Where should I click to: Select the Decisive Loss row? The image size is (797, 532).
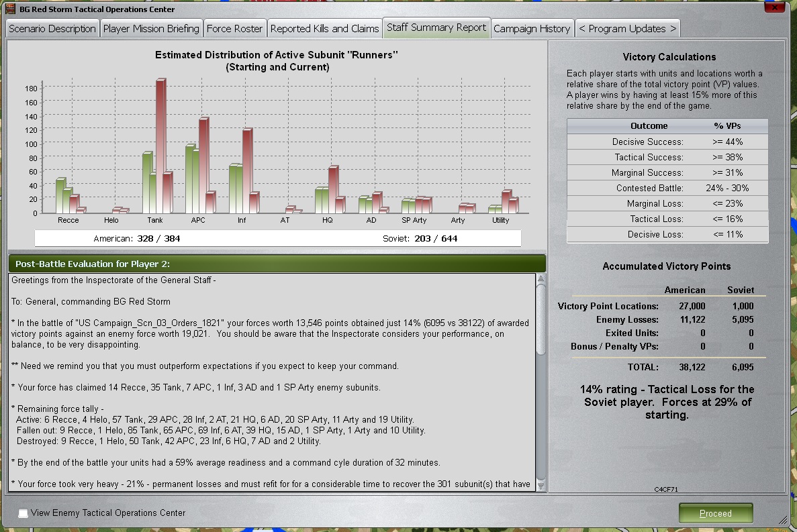[667, 235]
